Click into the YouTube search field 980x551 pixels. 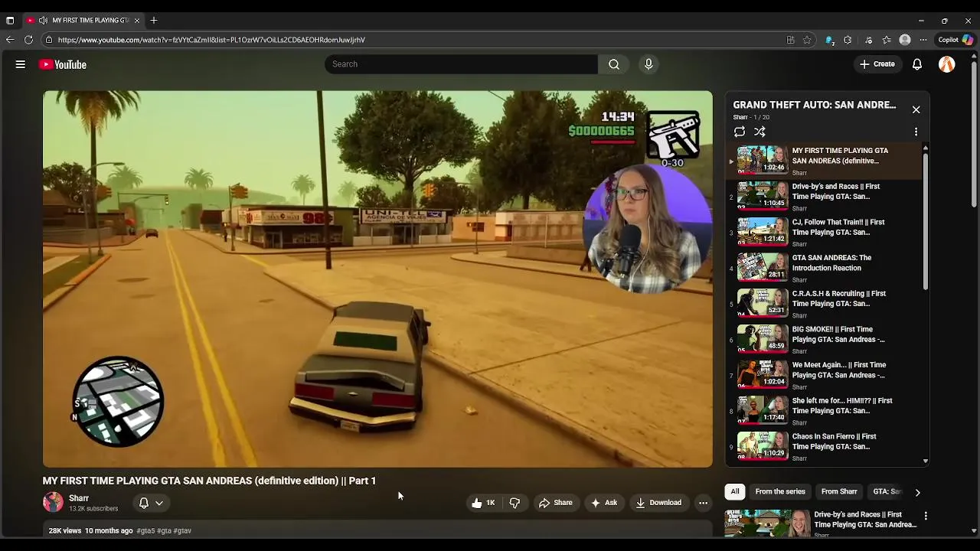pos(462,64)
